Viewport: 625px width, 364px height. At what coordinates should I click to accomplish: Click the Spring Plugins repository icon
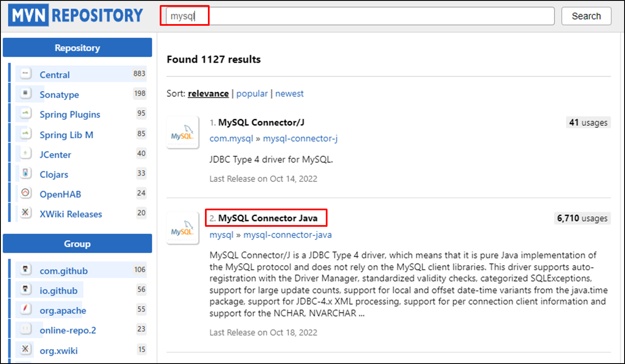tap(26, 113)
